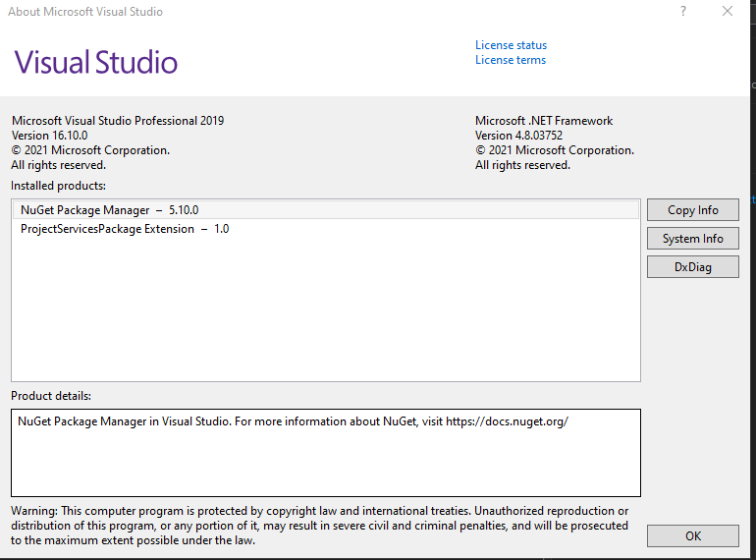Click empty area of installed products list

point(325,314)
